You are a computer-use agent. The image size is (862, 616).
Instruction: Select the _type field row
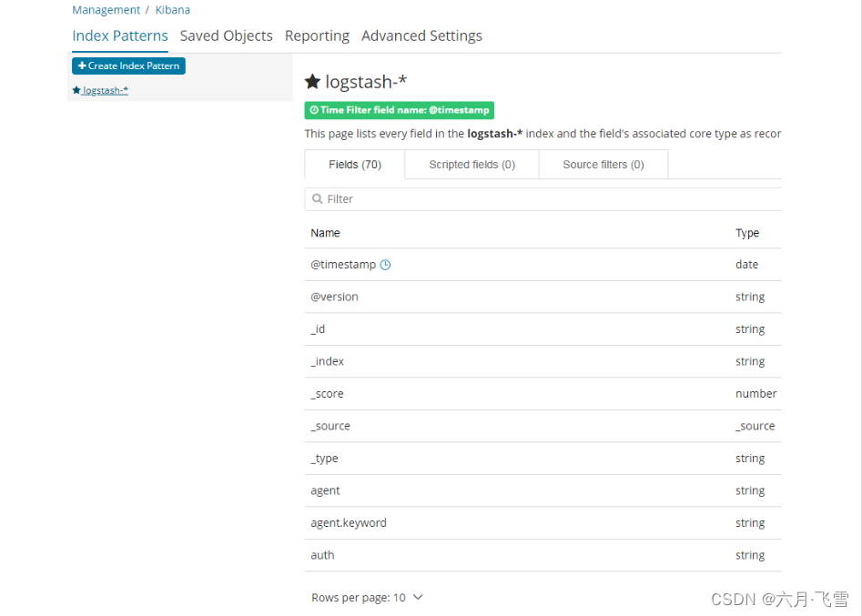coord(543,459)
